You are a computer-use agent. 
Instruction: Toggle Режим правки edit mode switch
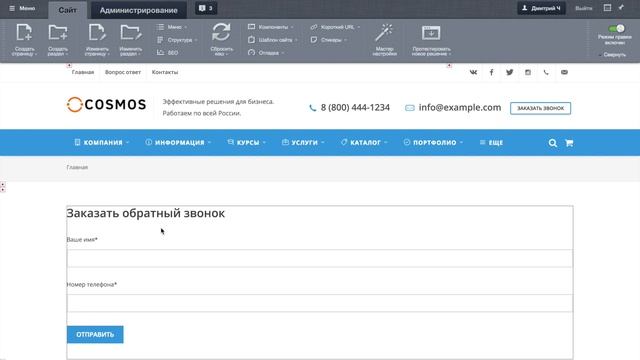click(616, 29)
